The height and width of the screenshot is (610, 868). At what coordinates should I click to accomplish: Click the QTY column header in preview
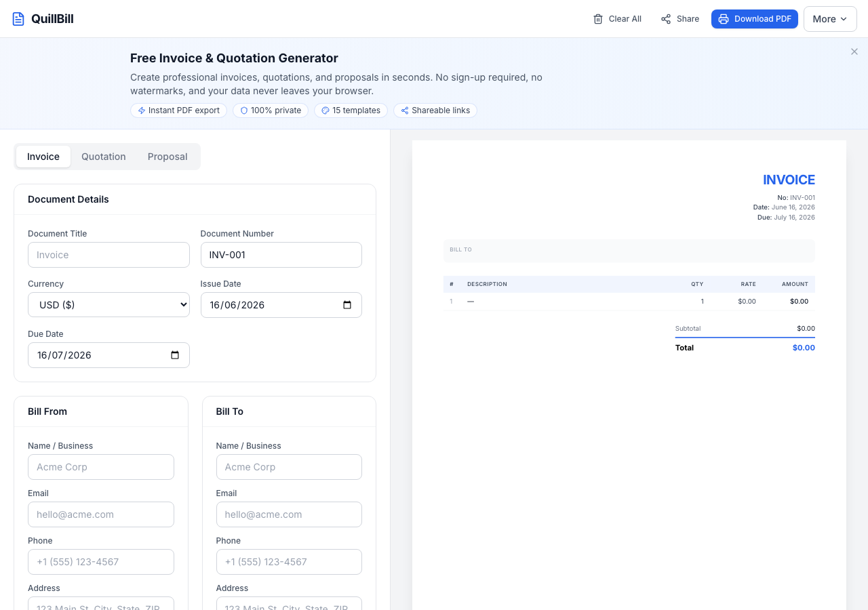coord(697,284)
